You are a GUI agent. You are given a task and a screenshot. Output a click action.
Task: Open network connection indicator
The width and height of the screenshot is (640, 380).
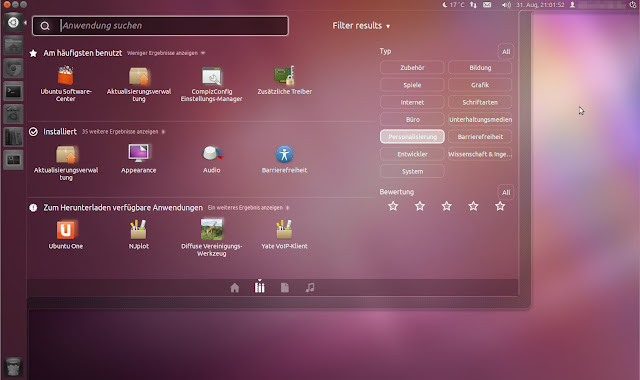[473, 5]
